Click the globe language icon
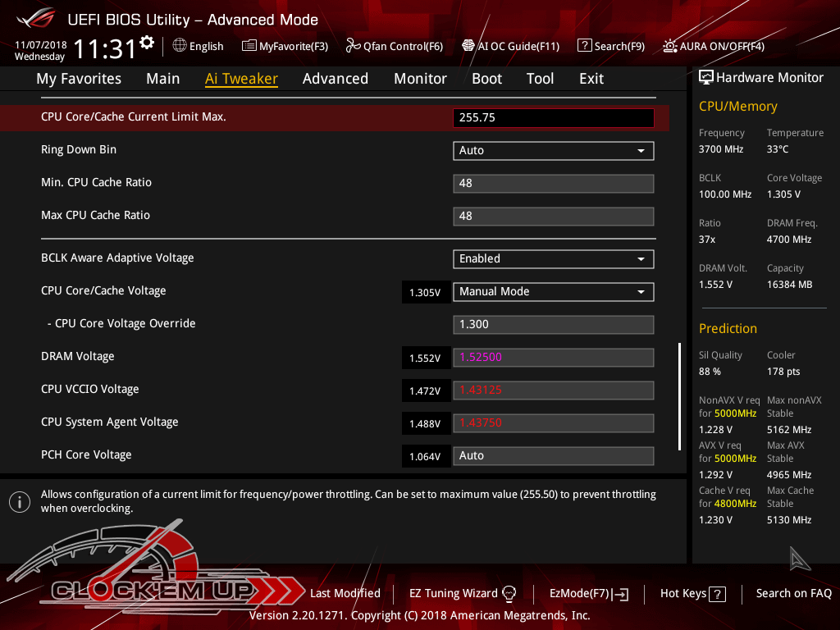This screenshot has width=840, height=630. [180, 46]
